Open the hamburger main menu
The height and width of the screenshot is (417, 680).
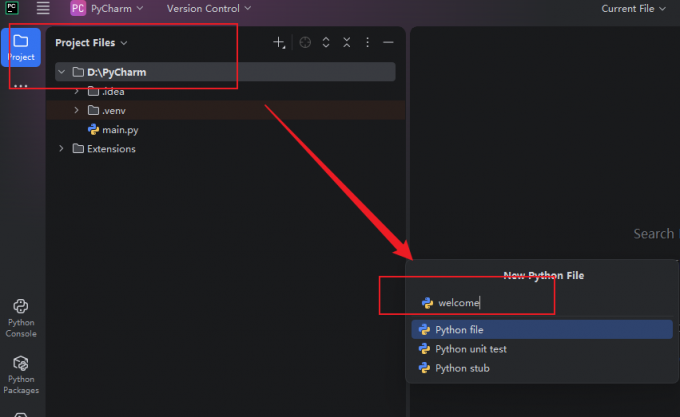(x=43, y=8)
